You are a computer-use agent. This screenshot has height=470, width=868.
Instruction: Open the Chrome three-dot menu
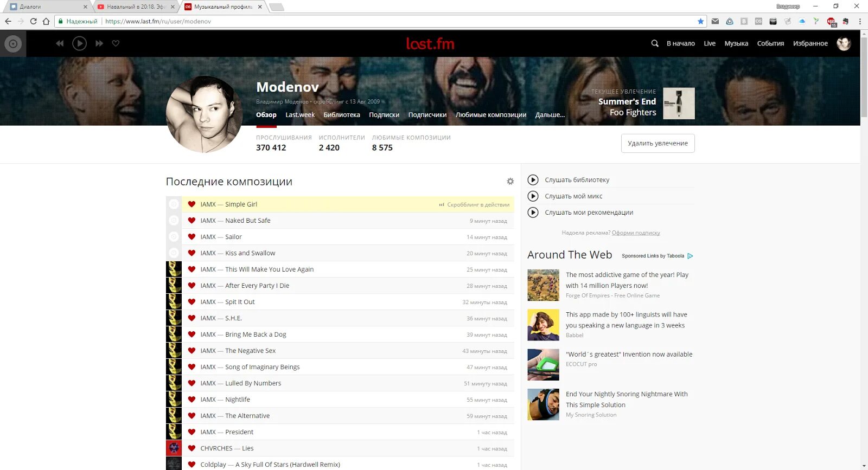(860, 21)
